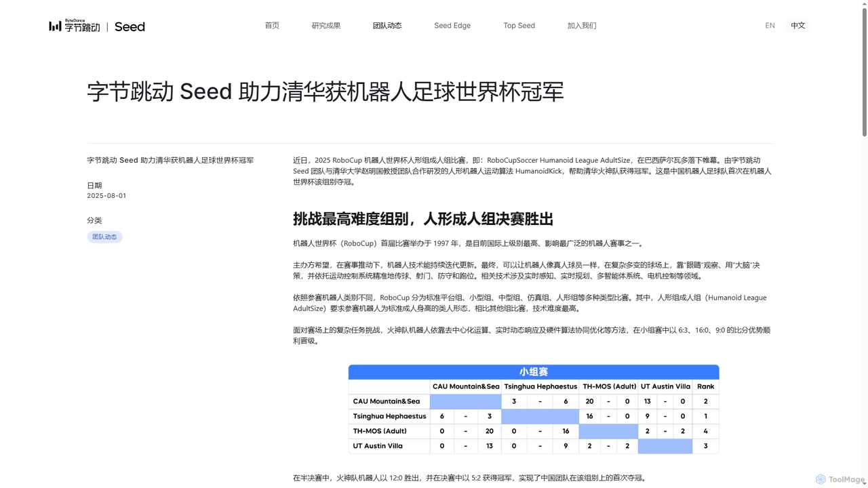
Task: Open Top Seed page
Action: pyautogui.click(x=519, y=26)
